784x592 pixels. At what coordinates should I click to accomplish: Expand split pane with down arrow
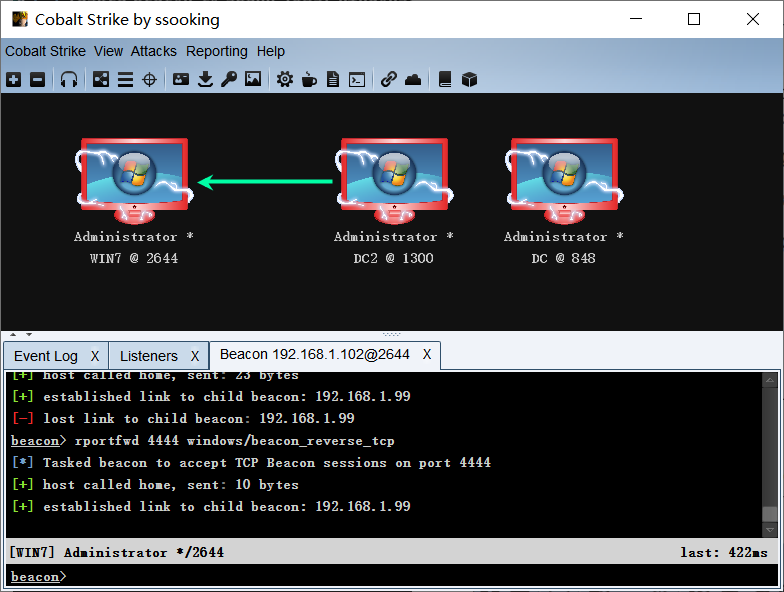pos(29,334)
